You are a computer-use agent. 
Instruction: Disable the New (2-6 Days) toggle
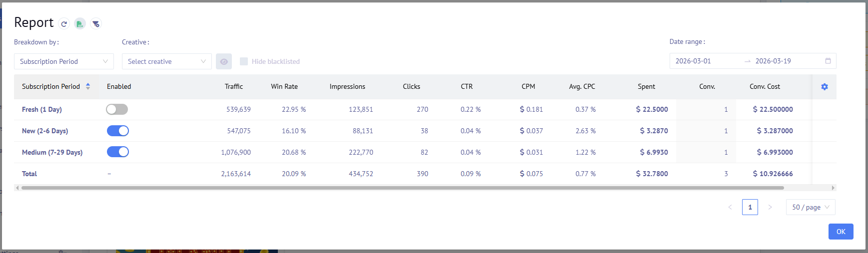tap(118, 131)
